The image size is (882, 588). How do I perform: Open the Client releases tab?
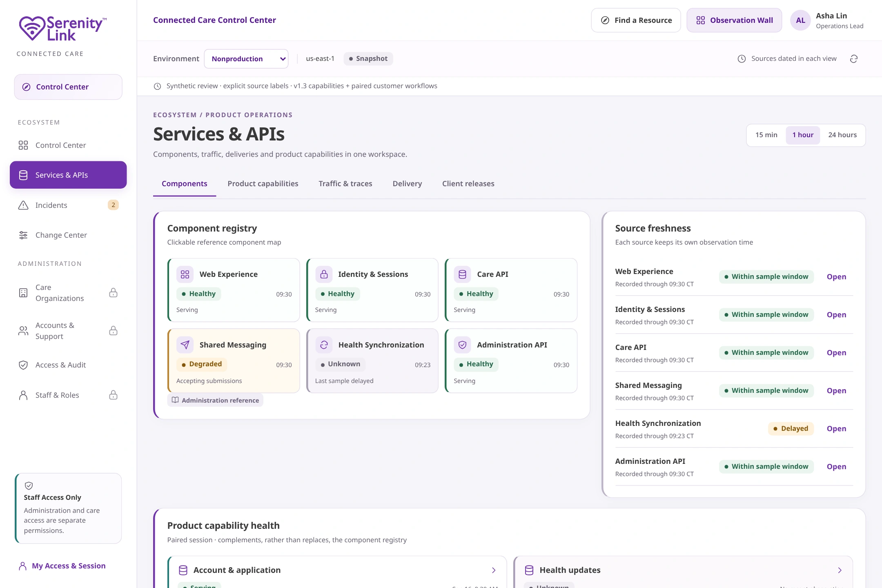[x=468, y=184]
